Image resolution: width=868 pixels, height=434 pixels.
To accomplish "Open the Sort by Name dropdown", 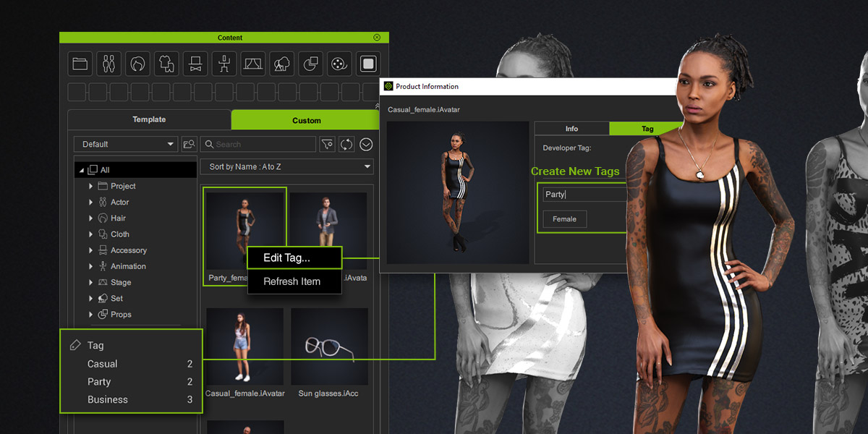I will click(x=286, y=167).
